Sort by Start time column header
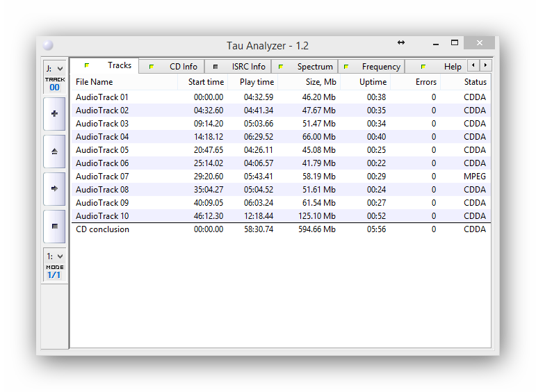Viewport: 536px width, 392px height. pos(203,82)
